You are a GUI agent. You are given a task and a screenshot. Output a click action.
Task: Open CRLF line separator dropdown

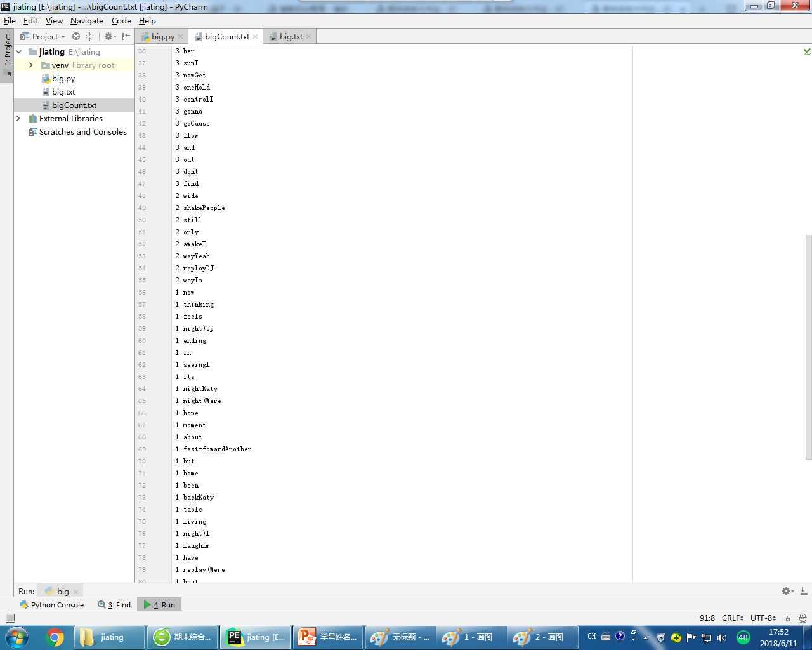[x=733, y=618]
